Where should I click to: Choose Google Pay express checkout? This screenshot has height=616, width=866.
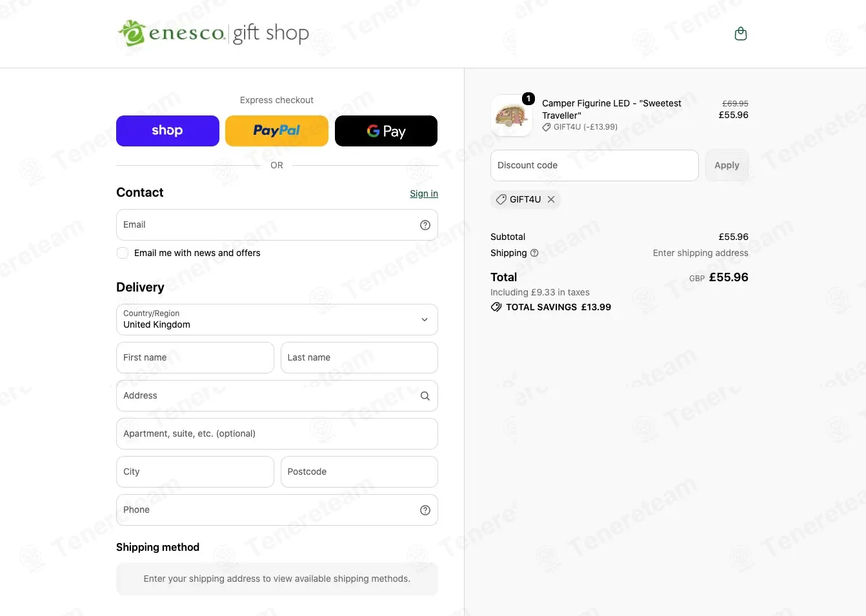(x=386, y=131)
